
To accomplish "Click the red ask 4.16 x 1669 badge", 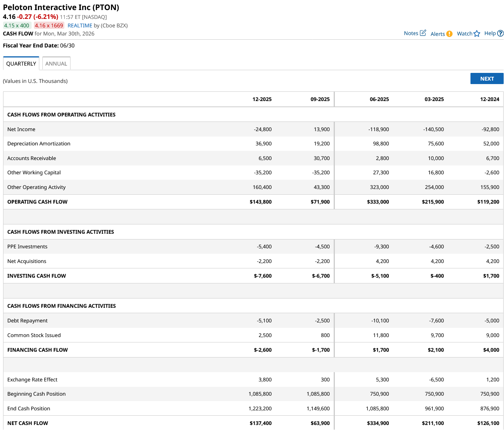I will coord(49,25).
